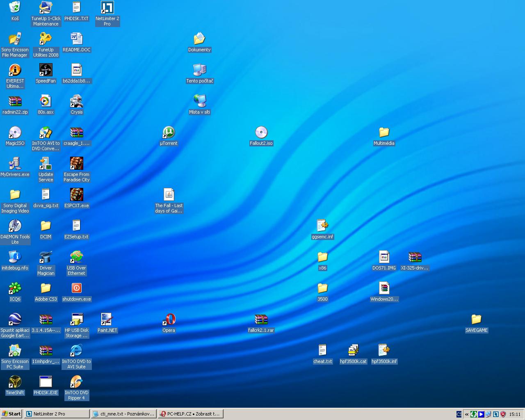Open the Google Earth shortcut
Image resolution: width=525 pixels, height=420 pixels.
coord(15,320)
